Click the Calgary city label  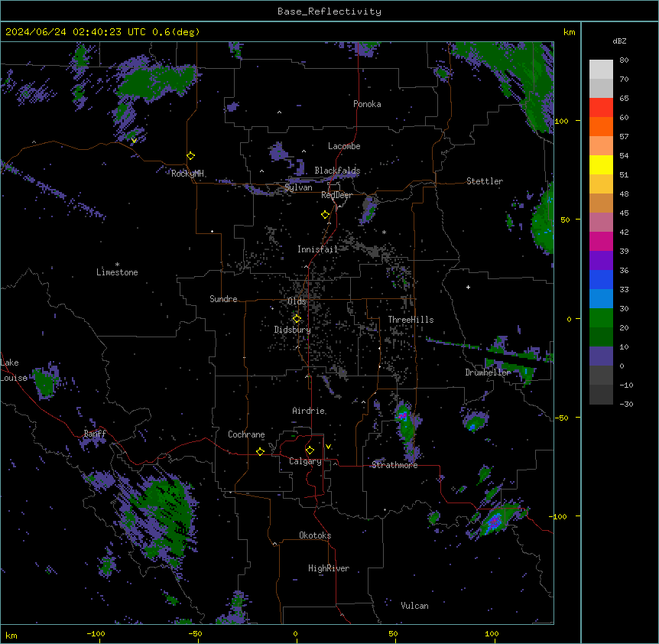point(306,461)
